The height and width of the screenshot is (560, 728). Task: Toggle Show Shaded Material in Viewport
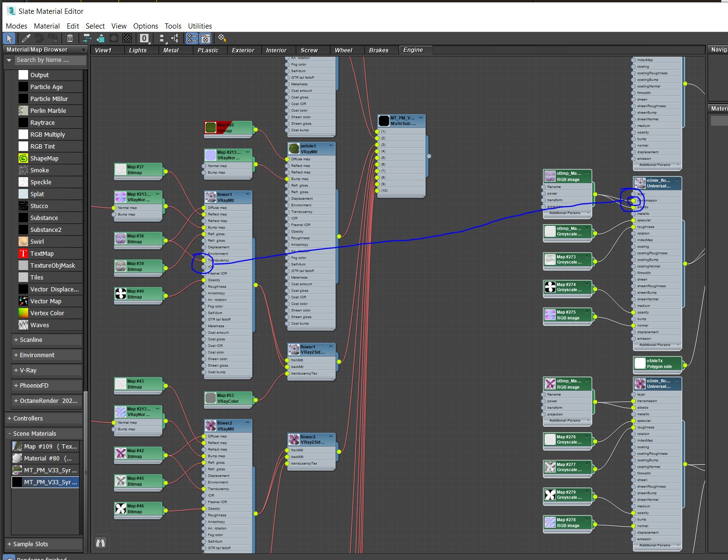pyautogui.click(x=114, y=38)
